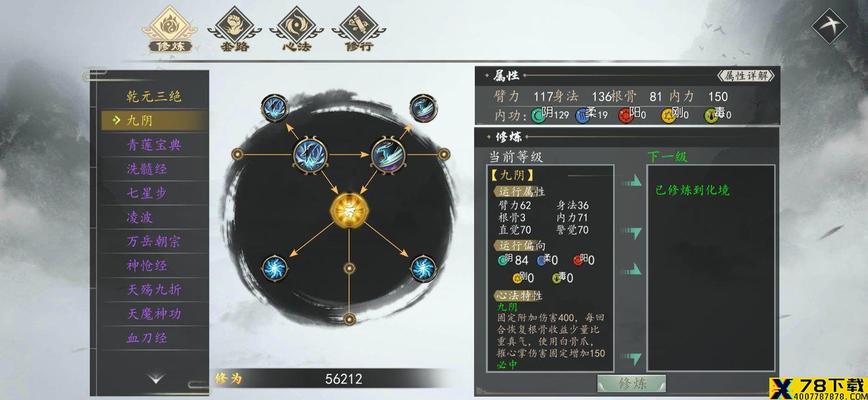The height and width of the screenshot is (400, 868).
Task: Open the 修行 tab
Action: click(359, 30)
